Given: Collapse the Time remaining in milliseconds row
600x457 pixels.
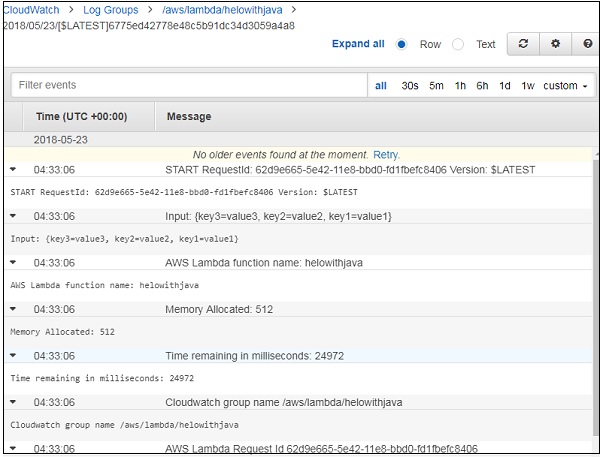Looking at the screenshot, I should point(13,356).
